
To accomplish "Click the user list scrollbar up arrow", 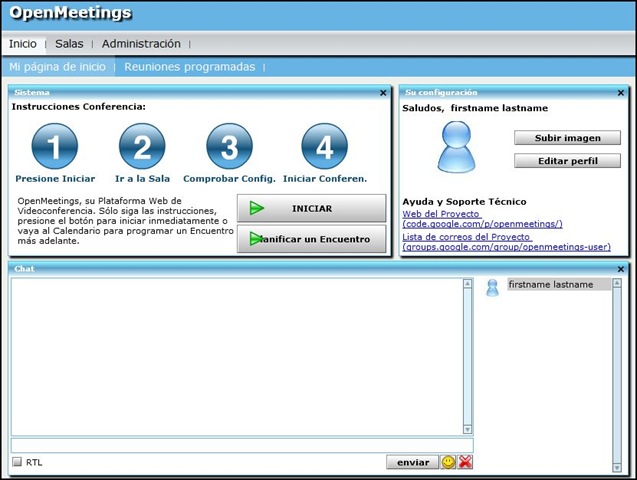I will (617, 283).
